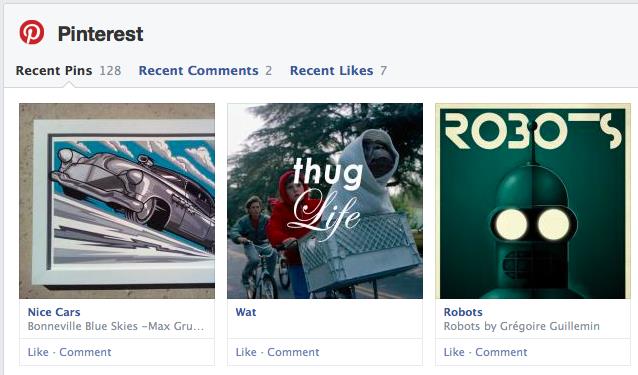
Task: Like the Robots pin
Action: [x=454, y=352]
